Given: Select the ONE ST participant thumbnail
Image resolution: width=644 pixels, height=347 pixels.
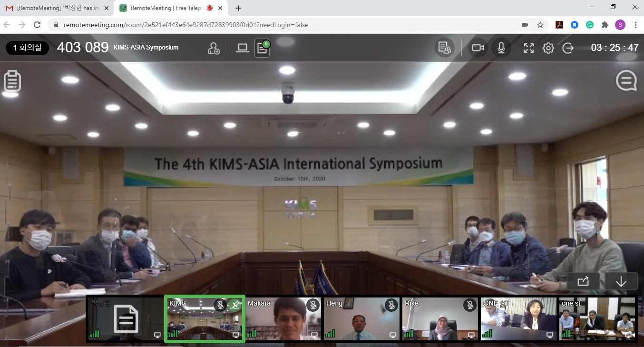Looking at the screenshot, I should pos(518,318).
